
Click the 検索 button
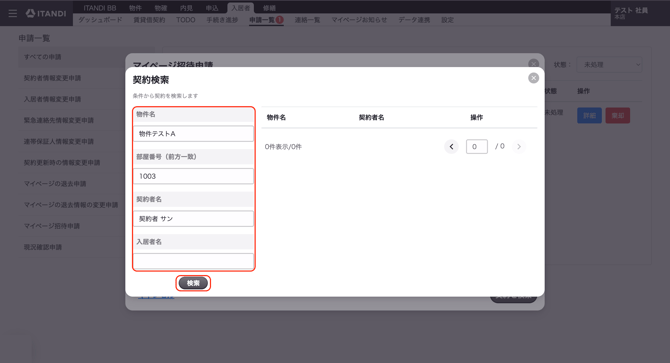tap(193, 283)
